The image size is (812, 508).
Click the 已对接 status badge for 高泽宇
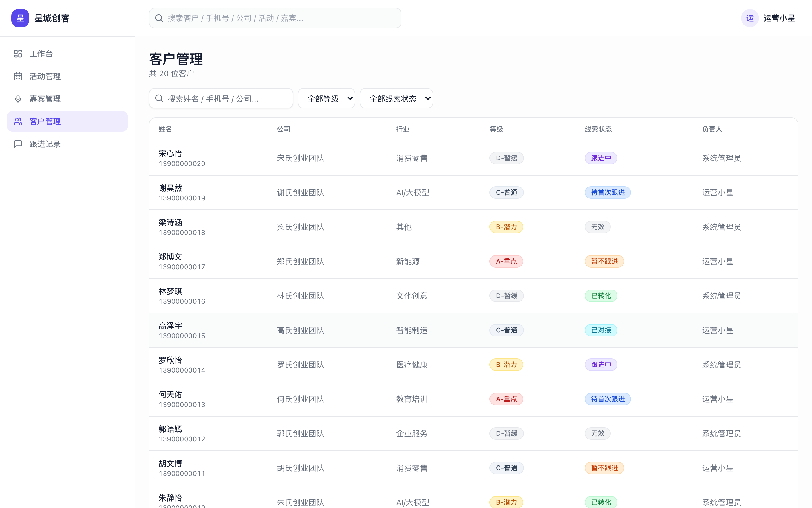(x=601, y=330)
